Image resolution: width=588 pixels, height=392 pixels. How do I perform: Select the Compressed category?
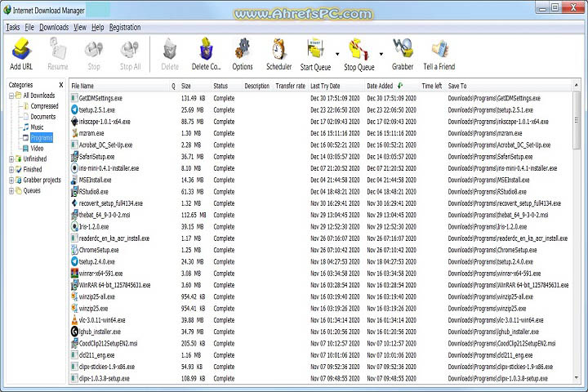tap(44, 106)
